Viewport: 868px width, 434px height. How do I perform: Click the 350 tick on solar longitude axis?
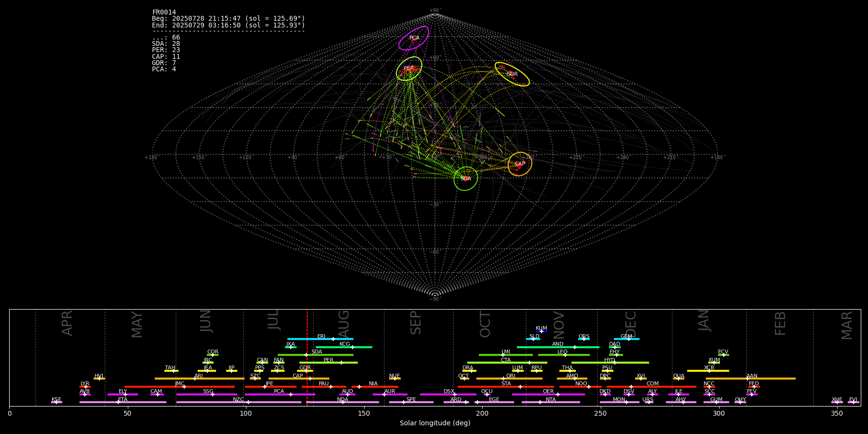pyautogui.click(x=837, y=413)
